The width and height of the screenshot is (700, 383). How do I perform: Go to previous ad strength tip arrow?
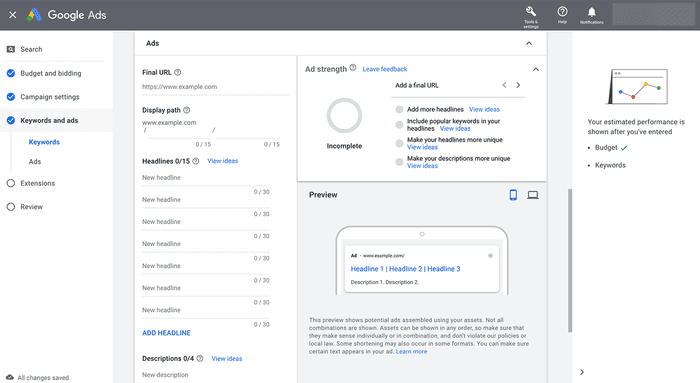(x=504, y=85)
